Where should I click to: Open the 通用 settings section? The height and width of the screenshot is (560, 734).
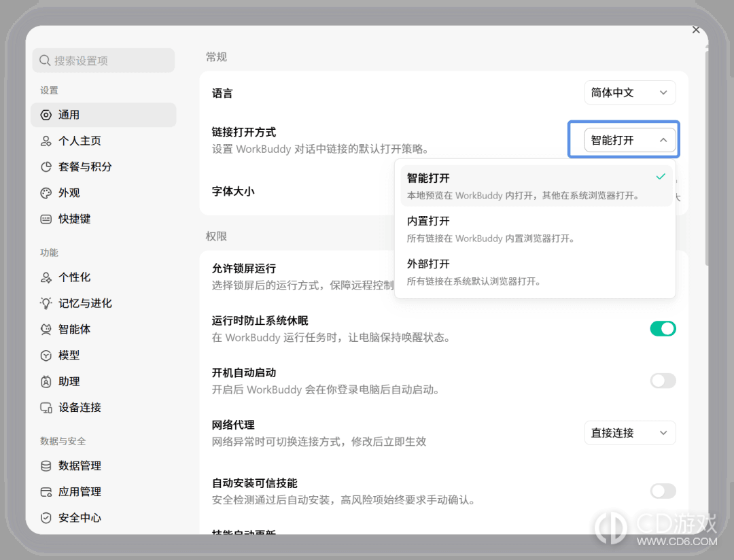tap(103, 115)
